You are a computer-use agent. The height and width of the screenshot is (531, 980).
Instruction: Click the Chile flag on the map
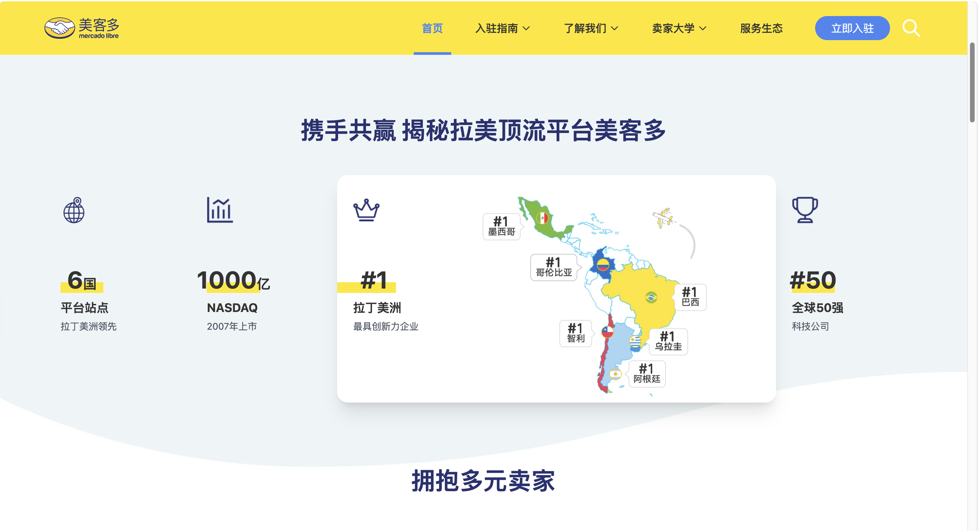click(607, 332)
